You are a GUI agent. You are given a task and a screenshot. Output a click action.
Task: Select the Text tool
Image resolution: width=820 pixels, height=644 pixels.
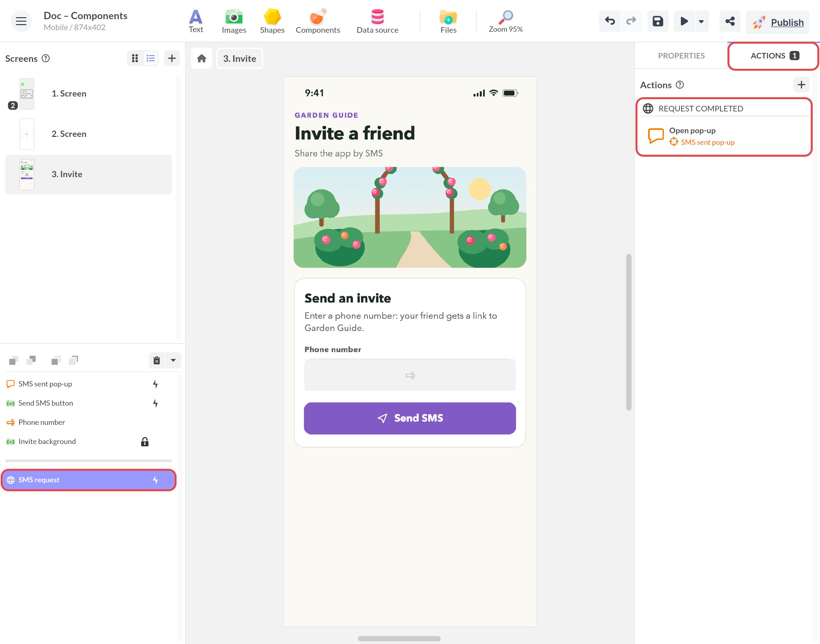(196, 21)
